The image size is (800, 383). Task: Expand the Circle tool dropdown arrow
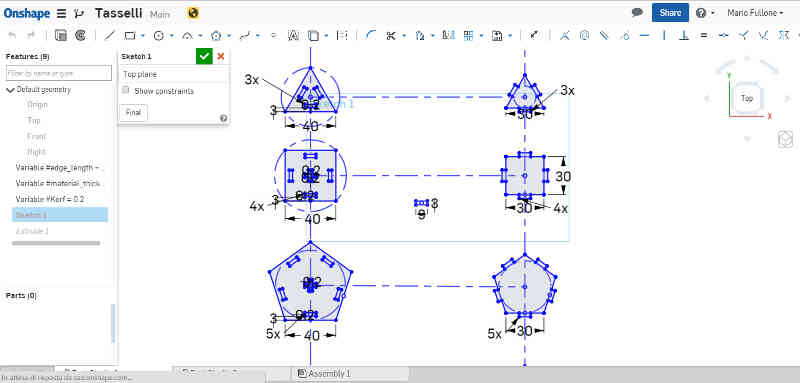(x=172, y=35)
